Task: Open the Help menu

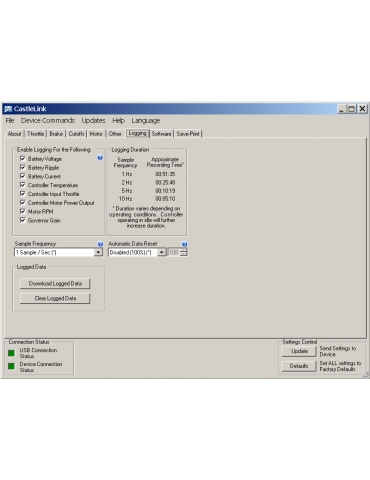Action: [118, 121]
